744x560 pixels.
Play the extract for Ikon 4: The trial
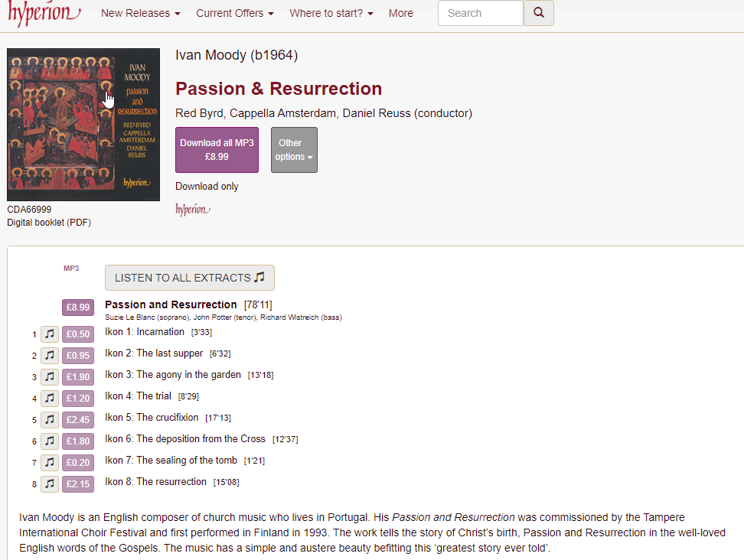(49, 399)
